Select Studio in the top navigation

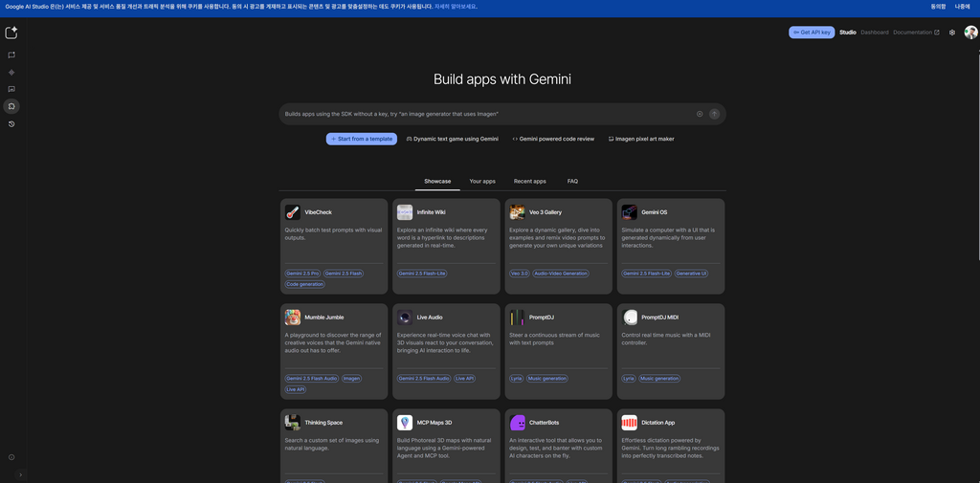click(x=848, y=33)
